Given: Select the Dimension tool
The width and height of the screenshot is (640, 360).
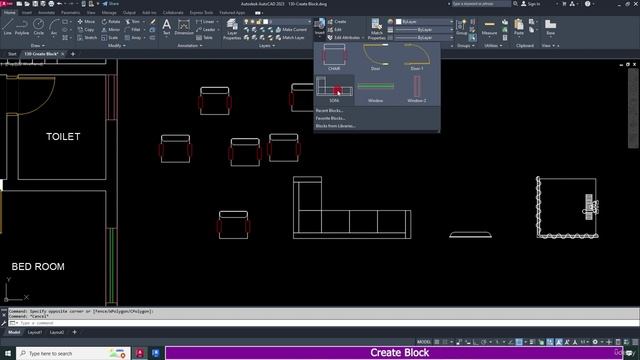Looking at the screenshot, I should pyautogui.click(x=184, y=27).
